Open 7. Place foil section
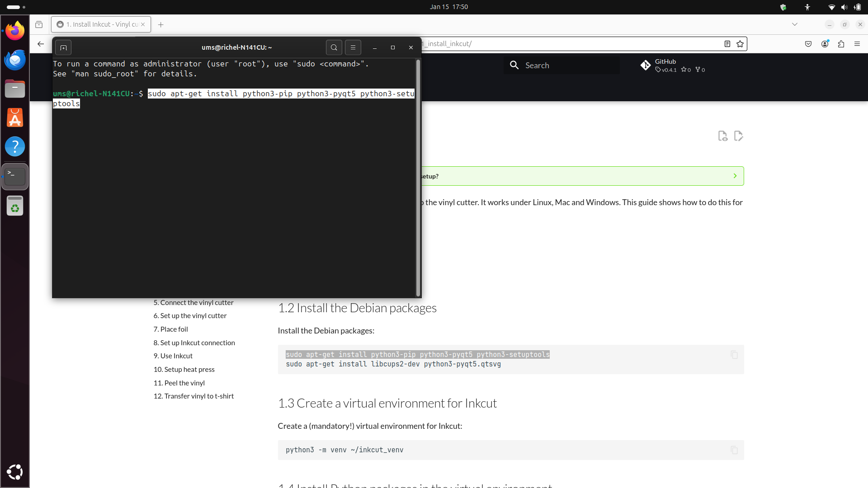The image size is (868, 488). (170, 329)
